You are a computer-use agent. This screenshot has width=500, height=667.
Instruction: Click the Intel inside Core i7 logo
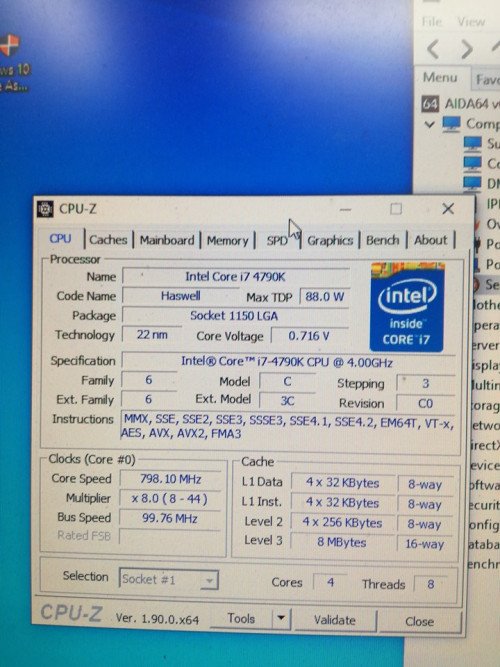pyautogui.click(x=407, y=307)
